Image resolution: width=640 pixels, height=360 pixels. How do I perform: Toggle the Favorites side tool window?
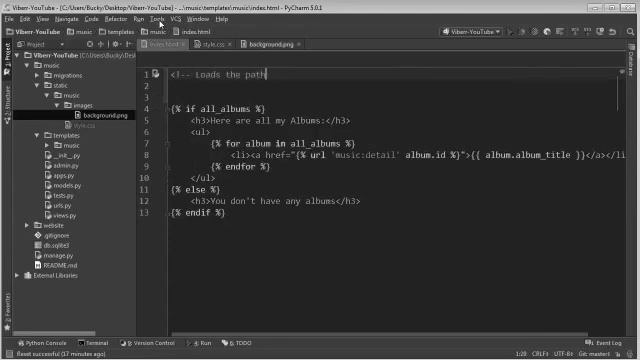pos(7,311)
